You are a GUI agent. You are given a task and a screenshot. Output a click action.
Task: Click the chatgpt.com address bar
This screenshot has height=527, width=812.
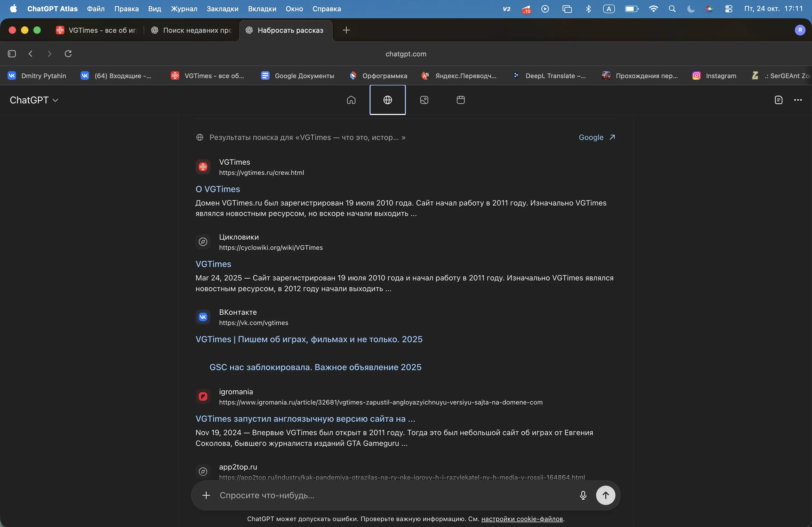pyautogui.click(x=406, y=54)
